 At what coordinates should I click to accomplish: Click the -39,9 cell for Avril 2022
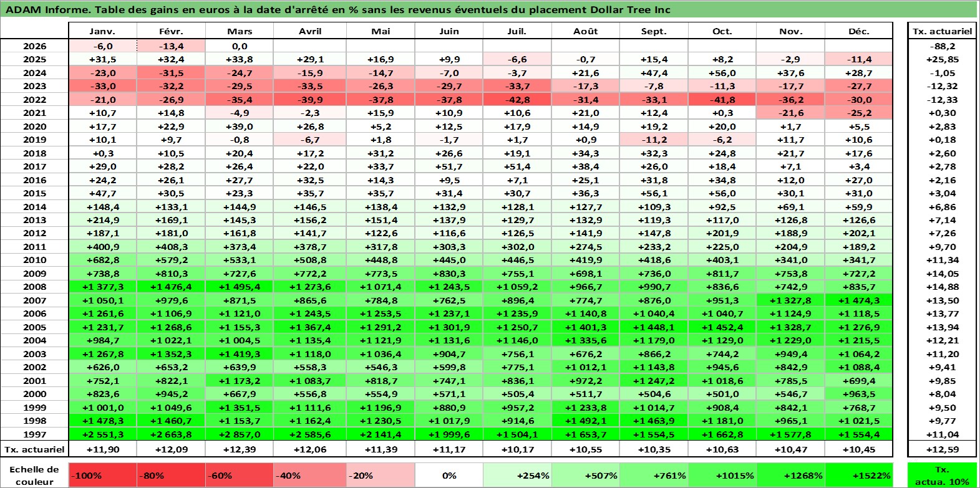pos(310,100)
